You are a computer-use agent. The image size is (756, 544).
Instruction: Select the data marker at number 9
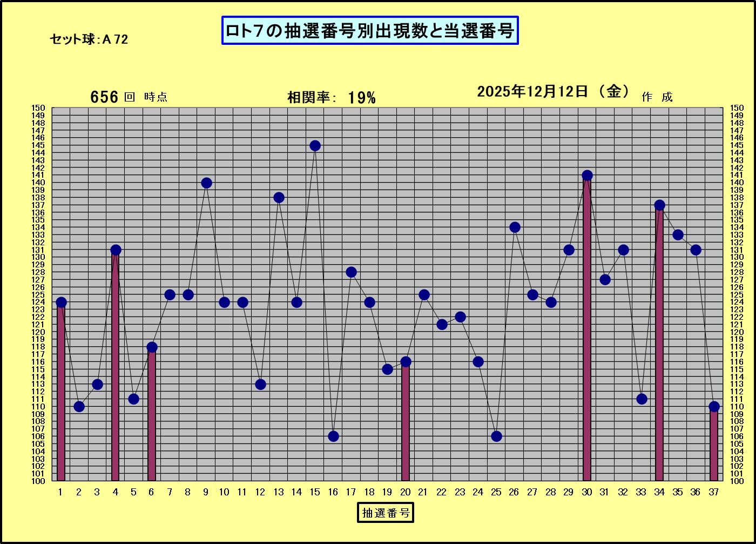coord(206,183)
